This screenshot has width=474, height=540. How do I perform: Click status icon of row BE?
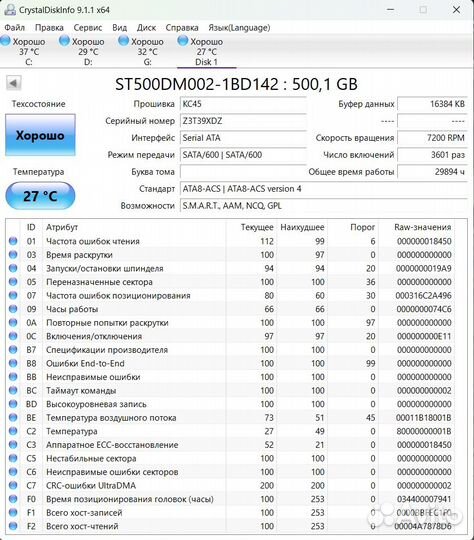13,417
